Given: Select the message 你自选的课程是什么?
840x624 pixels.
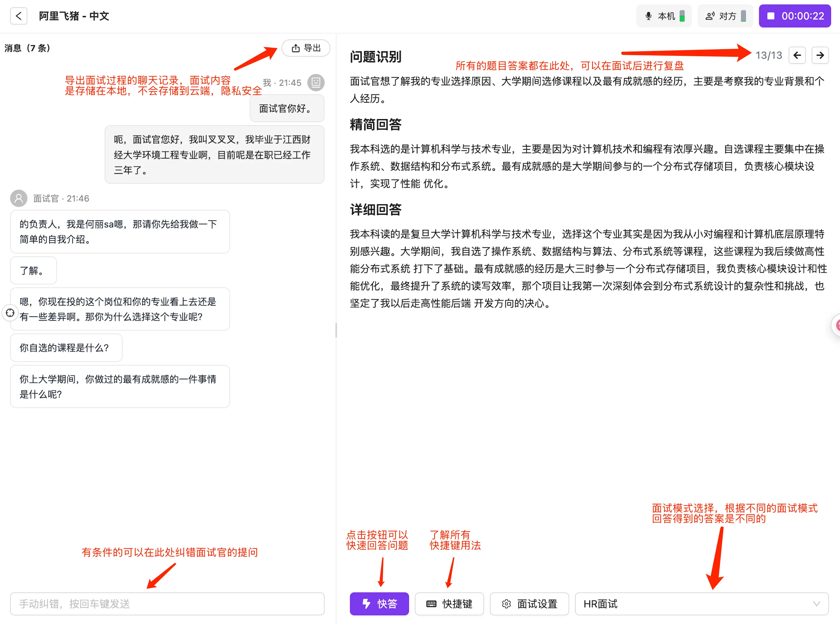Looking at the screenshot, I should tap(66, 348).
